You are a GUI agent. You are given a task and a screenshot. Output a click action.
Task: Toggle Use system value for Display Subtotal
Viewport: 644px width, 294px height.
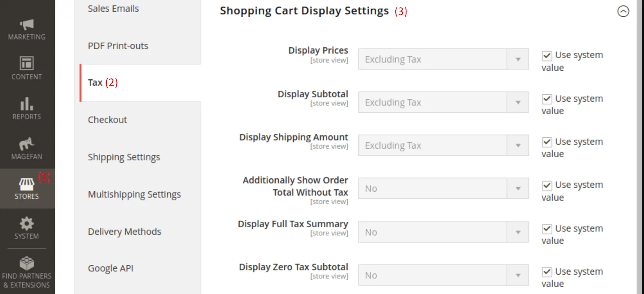547,99
